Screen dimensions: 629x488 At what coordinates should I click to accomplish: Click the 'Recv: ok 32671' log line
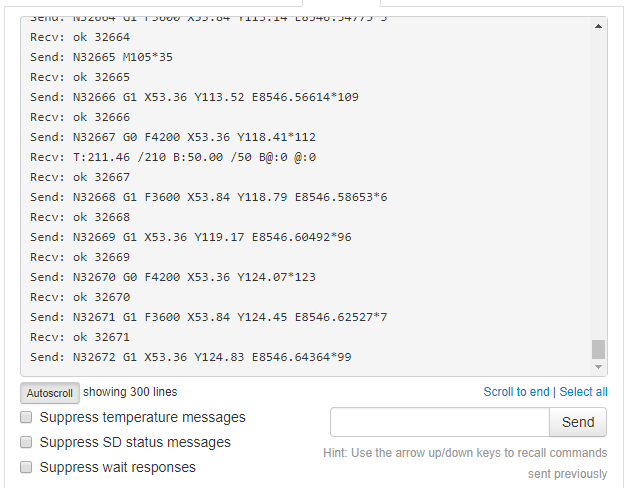pos(79,337)
